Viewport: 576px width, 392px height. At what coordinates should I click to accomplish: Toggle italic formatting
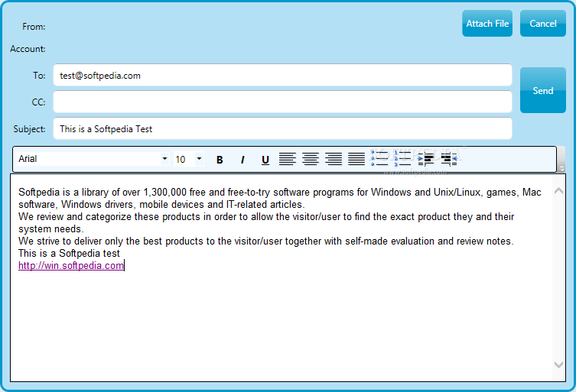point(242,160)
